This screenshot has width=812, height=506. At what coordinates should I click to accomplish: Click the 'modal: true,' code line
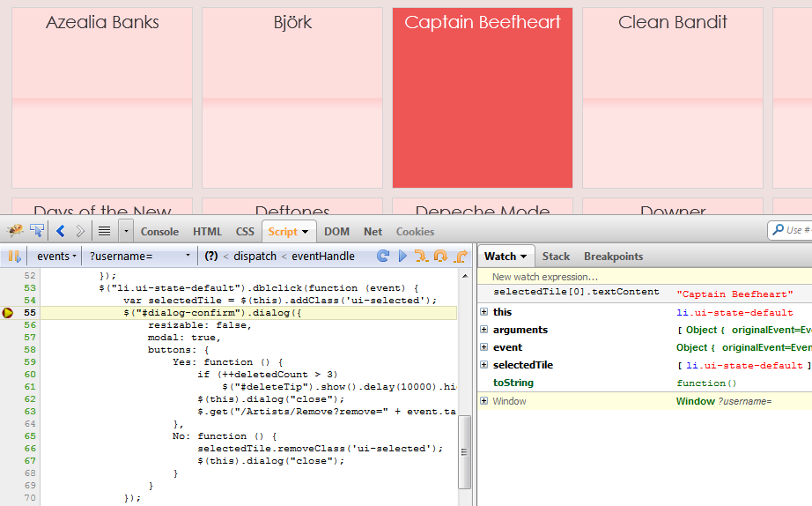184,338
